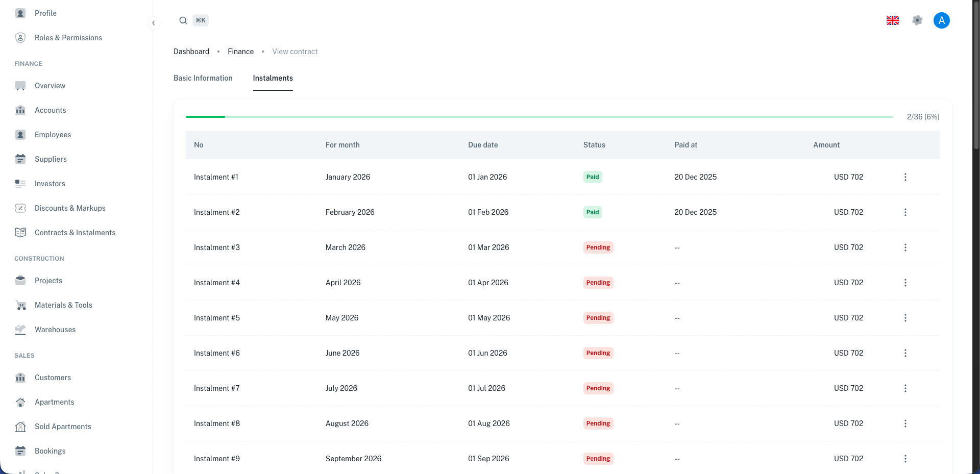Click the Pending status badge on Instalment #4
This screenshot has height=474, width=980.
(x=598, y=283)
